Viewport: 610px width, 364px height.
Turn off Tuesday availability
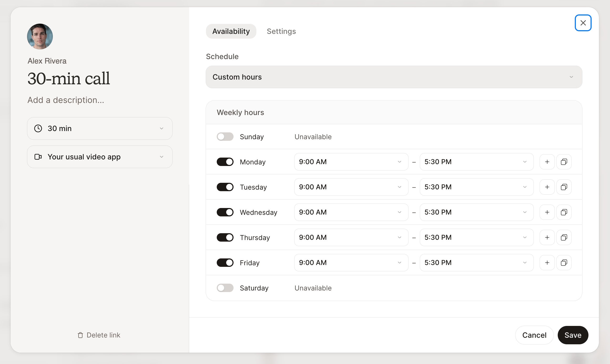(225, 187)
